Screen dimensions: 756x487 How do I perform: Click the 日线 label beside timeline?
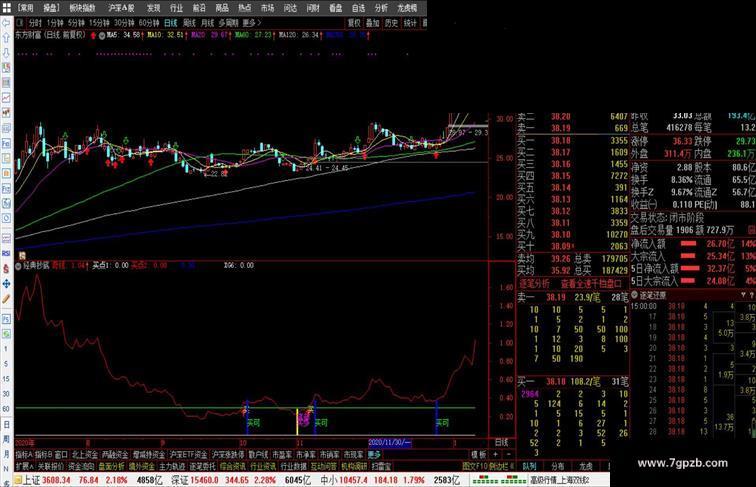501,442
